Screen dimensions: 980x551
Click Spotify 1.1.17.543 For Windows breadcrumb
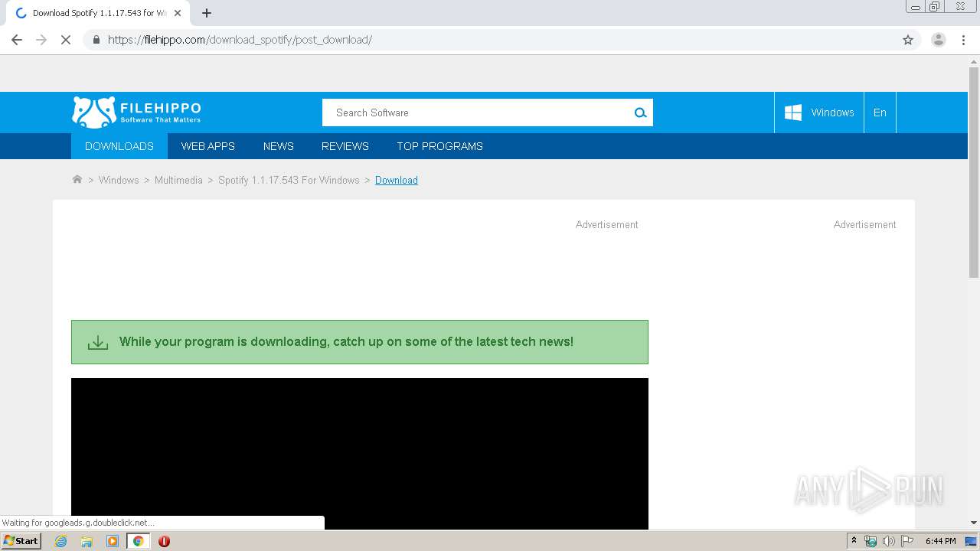coord(289,180)
